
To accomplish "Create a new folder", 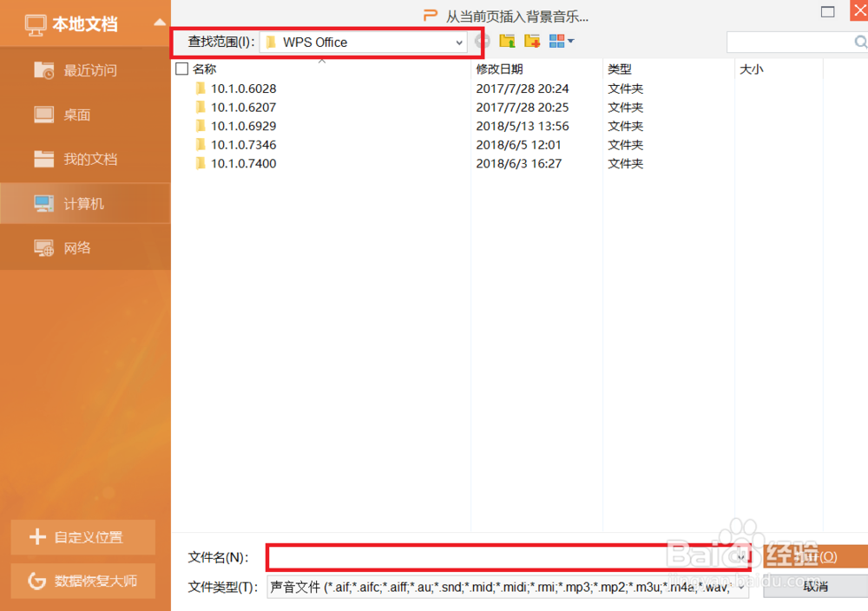I will (x=532, y=41).
